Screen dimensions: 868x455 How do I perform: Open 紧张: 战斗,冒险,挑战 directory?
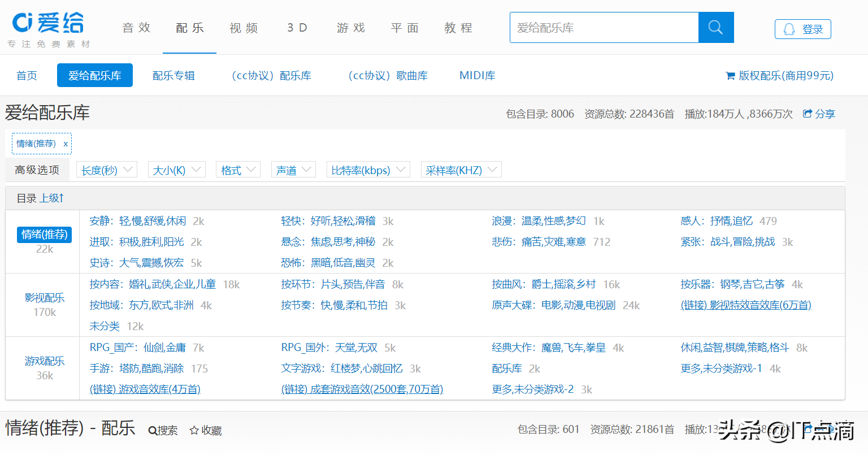click(728, 242)
